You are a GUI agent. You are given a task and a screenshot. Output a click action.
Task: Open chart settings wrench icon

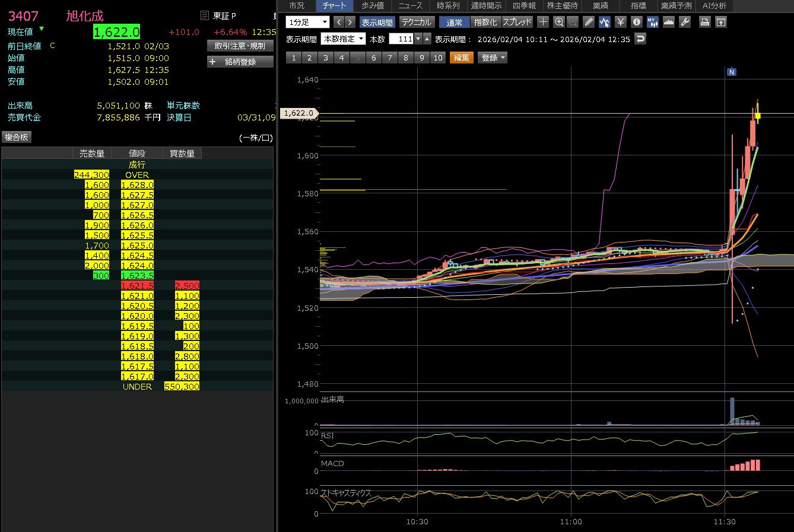[685, 22]
